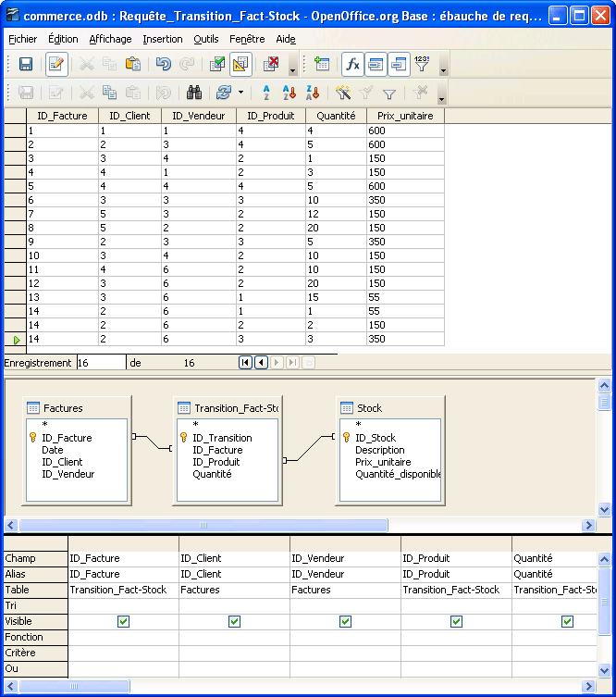Image resolution: width=616 pixels, height=697 pixels.
Task: Click the Prix_unitaire column header
Action: point(405,116)
